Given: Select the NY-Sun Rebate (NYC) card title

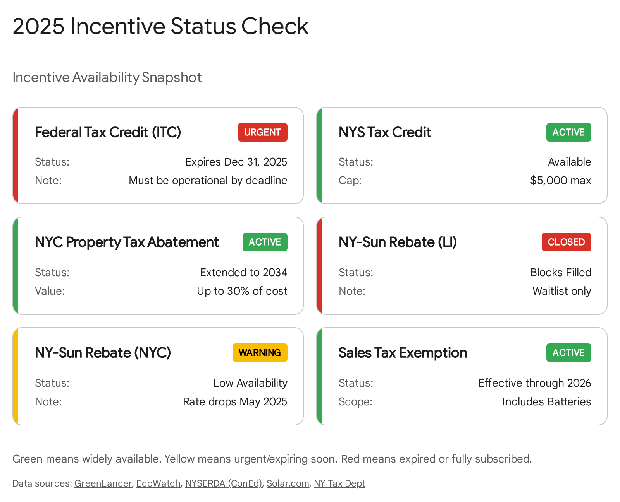Looking at the screenshot, I should point(103,352).
